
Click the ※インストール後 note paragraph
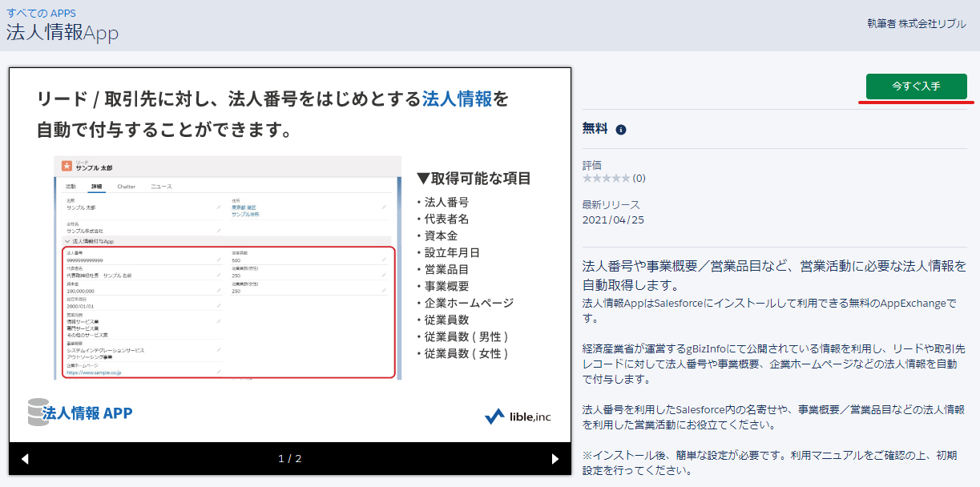[769, 463]
